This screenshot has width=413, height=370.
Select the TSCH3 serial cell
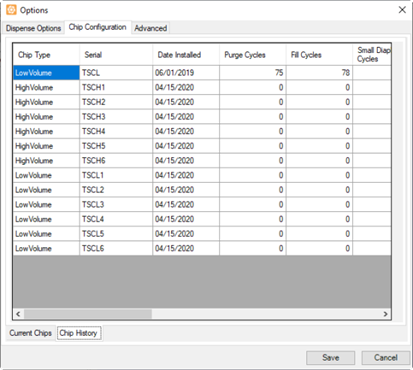point(116,117)
